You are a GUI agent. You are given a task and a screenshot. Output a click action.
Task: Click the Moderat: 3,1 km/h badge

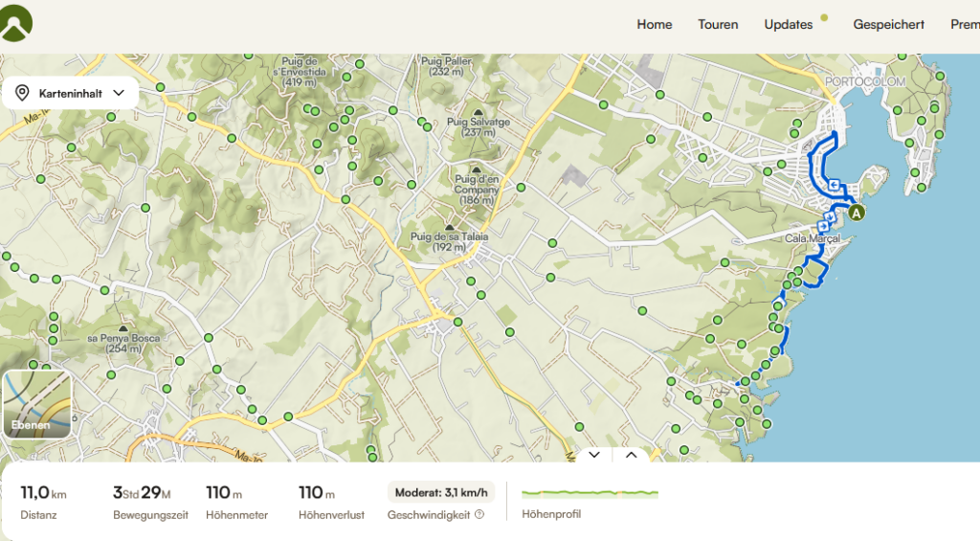click(x=440, y=492)
